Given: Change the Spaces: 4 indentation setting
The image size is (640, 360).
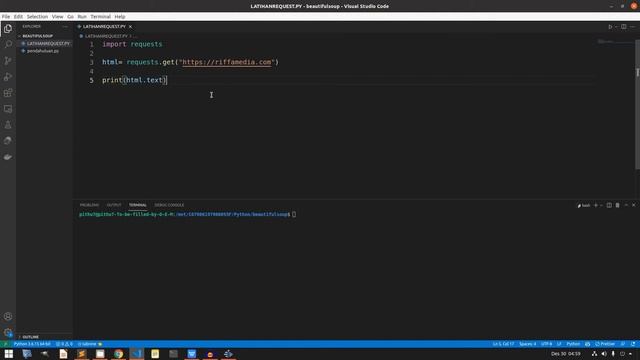Looking at the screenshot, I should pos(527,344).
